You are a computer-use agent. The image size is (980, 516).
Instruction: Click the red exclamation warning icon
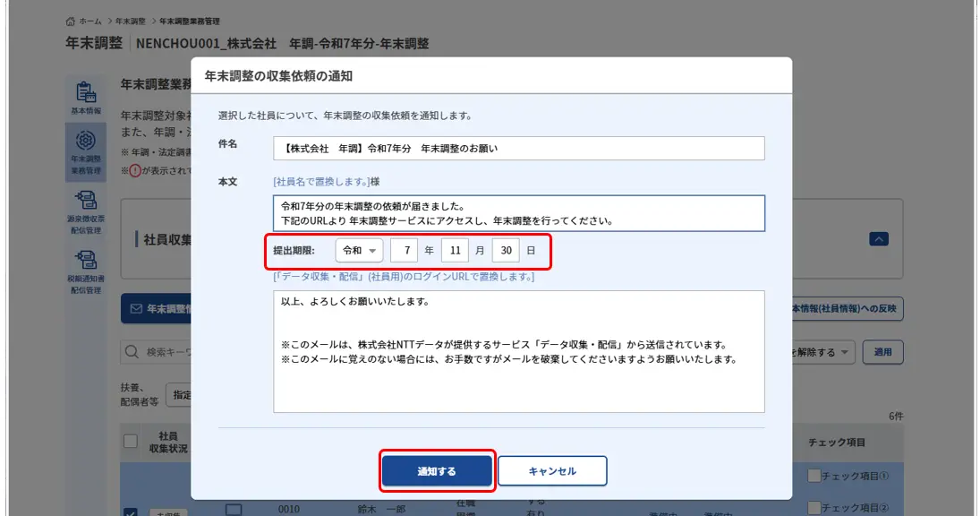click(135, 170)
